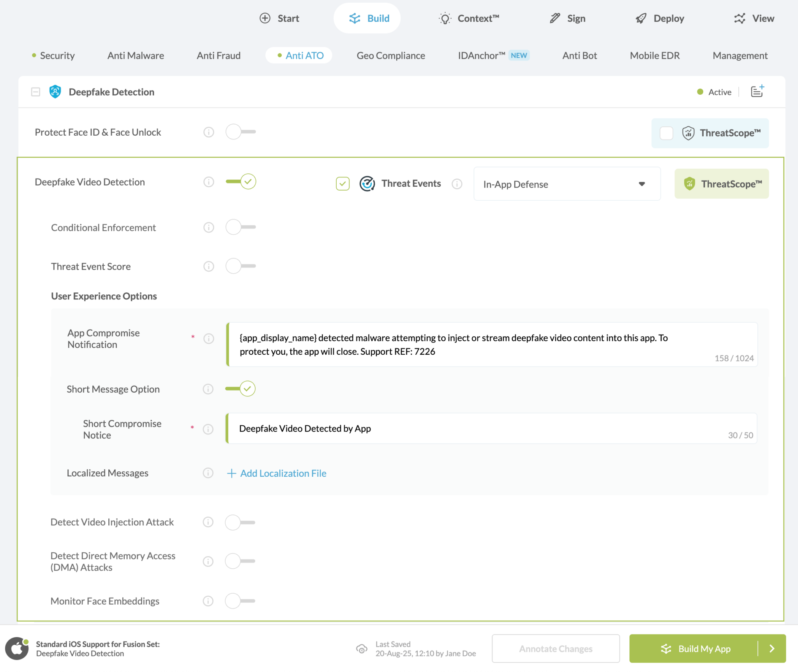The height and width of the screenshot is (672, 798).
Task: Click the green ThreatScope shield button
Action: (x=722, y=184)
